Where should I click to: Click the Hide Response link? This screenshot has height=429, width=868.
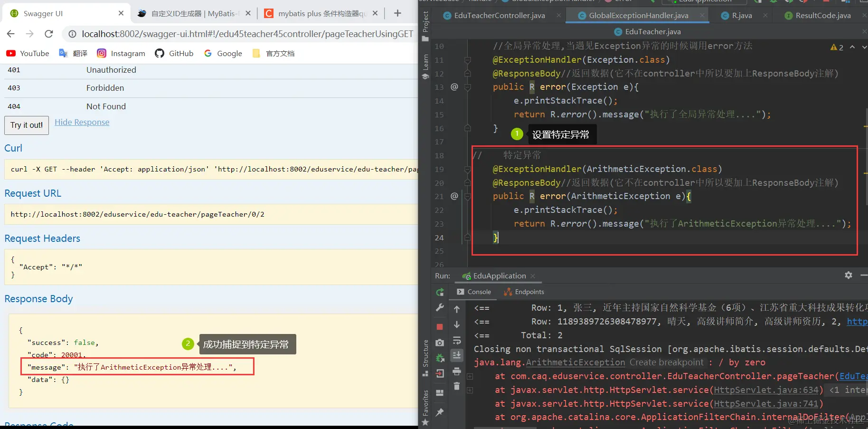[82, 122]
